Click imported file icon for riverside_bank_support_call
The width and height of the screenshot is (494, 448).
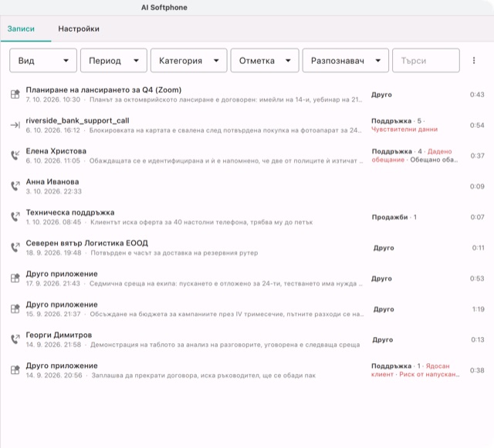tap(15, 125)
